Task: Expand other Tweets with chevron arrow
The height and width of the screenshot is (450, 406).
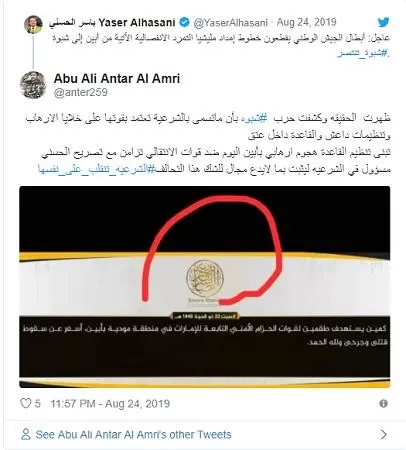Action: coord(384,434)
